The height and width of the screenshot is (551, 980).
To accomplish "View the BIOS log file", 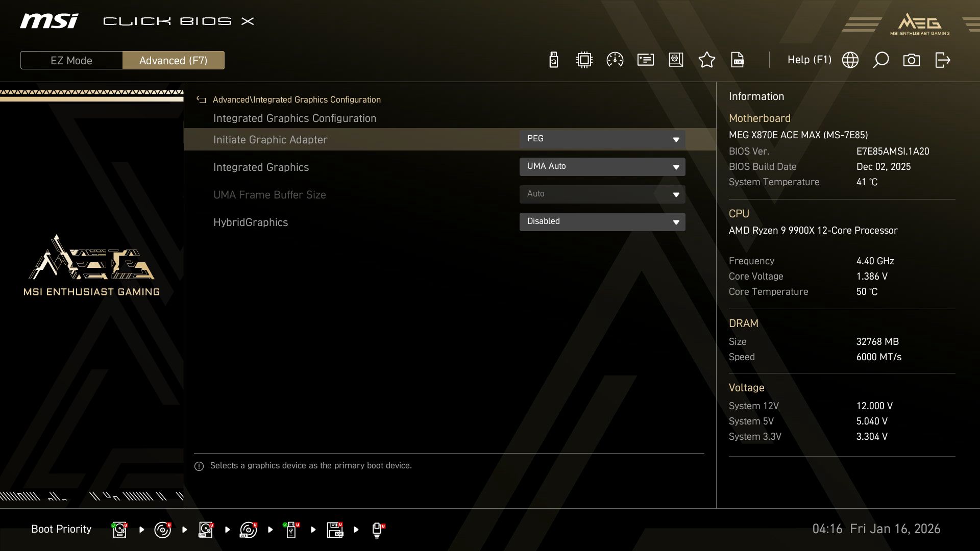I will pyautogui.click(x=738, y=60).
